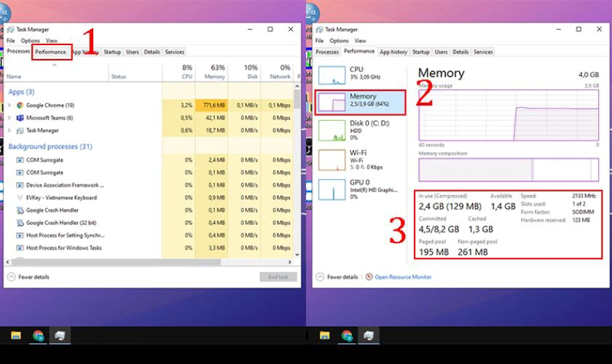Click the Google Chrome icon in the process list
The image size is (612, 364).
(x=19, y=106)
